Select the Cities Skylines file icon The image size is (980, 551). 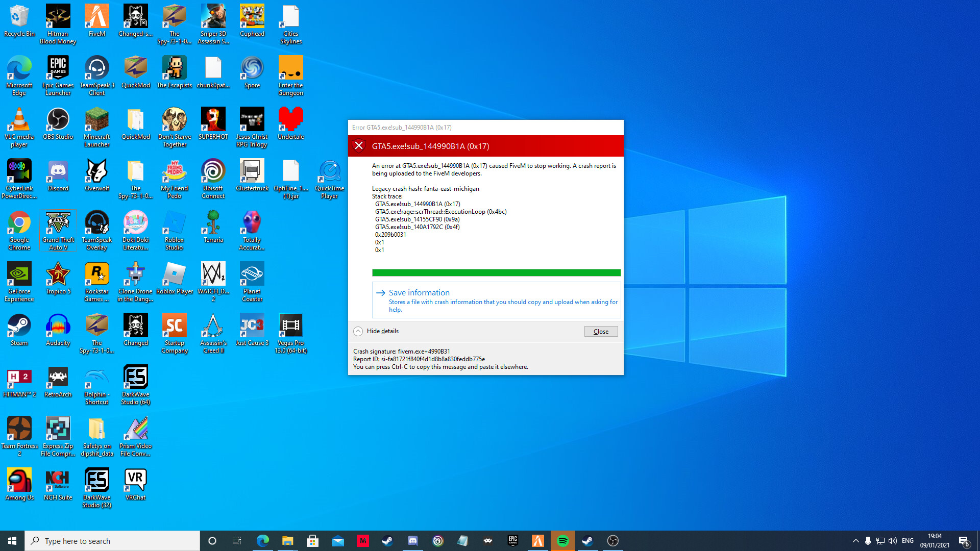coord(291,24)
